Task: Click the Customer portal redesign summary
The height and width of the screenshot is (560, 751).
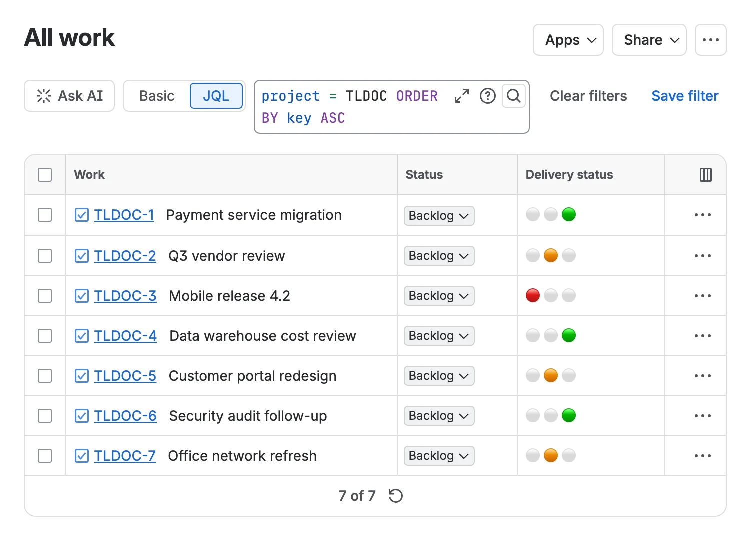Action: click(252, 376)
